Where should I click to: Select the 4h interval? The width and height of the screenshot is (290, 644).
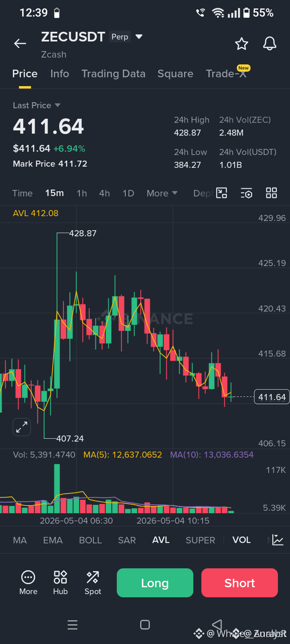104,193
